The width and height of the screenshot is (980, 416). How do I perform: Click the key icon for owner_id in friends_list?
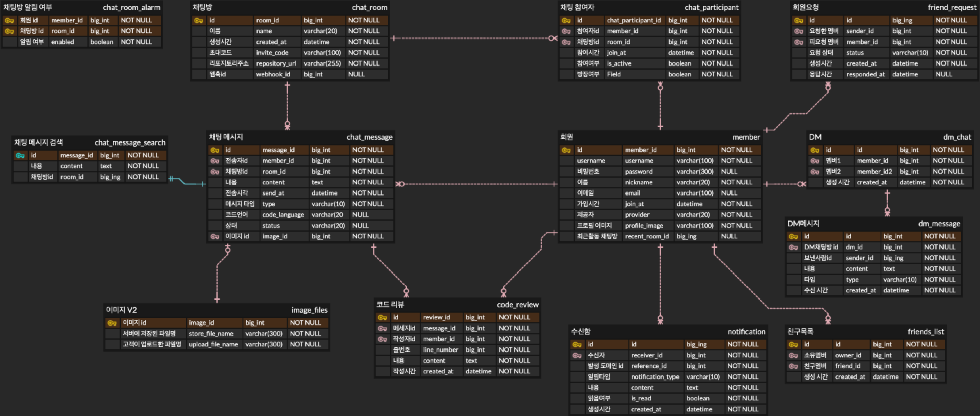coord(793,356)
